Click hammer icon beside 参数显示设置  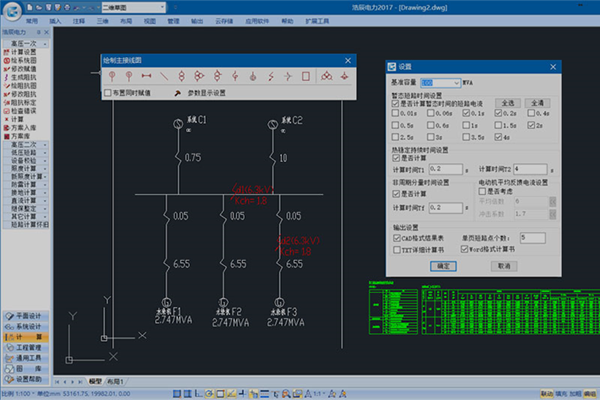coord(178,93)
